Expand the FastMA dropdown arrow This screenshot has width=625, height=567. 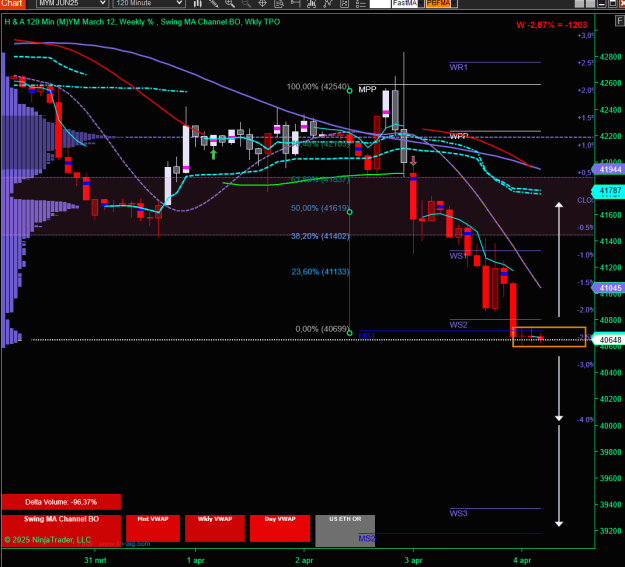point(421,3)
